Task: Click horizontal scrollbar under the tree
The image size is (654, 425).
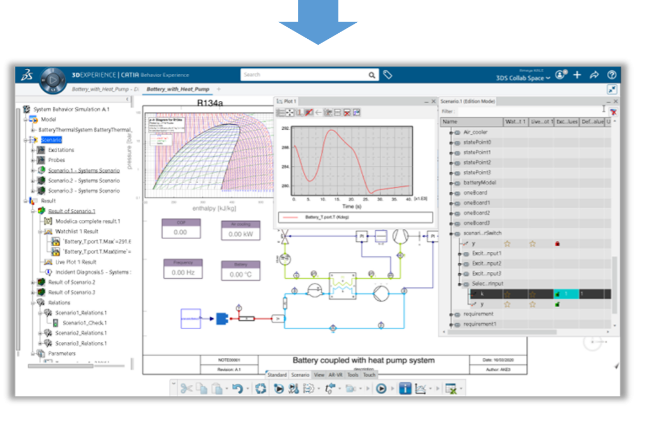Action: click(61, 366)
